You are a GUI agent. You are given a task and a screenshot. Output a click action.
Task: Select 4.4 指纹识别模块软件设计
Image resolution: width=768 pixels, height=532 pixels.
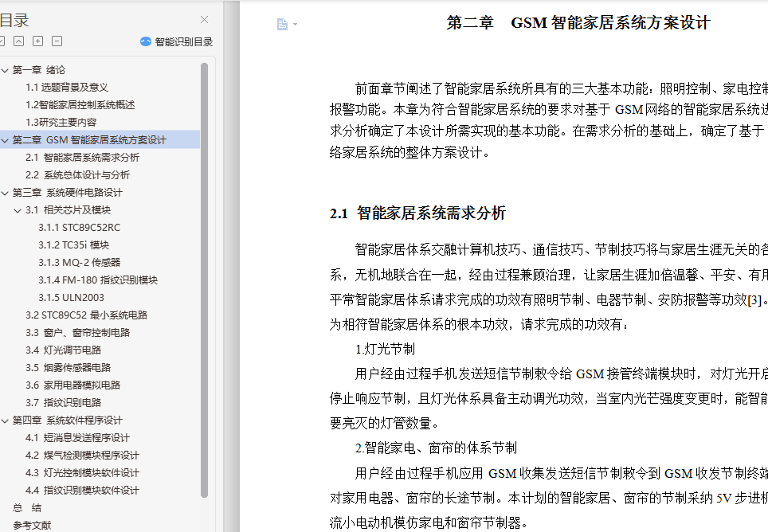(x=82, y=491)
